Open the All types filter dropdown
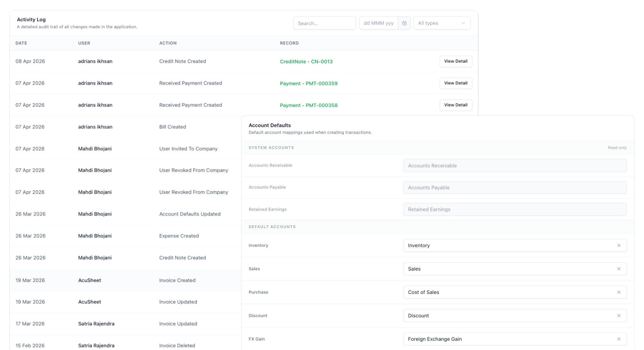Viewport: 644px width, 350px height. click(x=441, y=23)
